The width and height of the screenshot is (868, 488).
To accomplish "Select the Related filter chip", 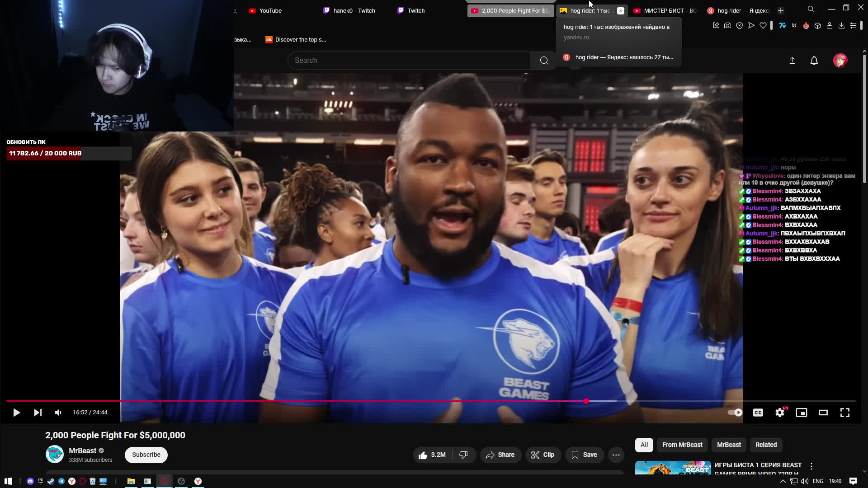I will pos(766,445).
